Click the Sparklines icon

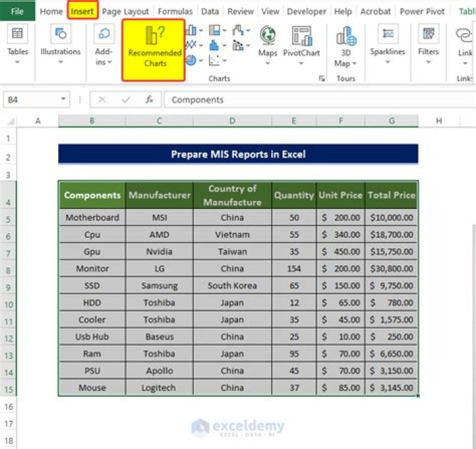(x=387, y=34)
